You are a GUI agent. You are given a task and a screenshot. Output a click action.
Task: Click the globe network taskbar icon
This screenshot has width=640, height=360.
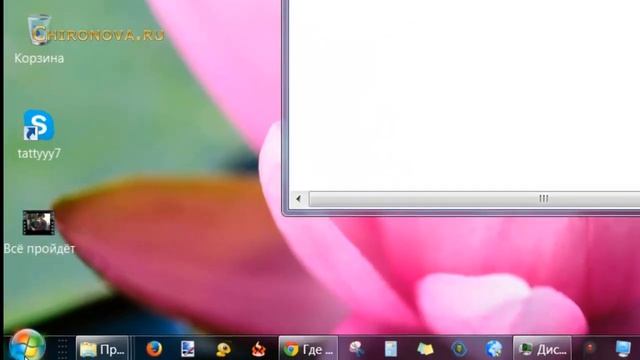coord(493,349)
